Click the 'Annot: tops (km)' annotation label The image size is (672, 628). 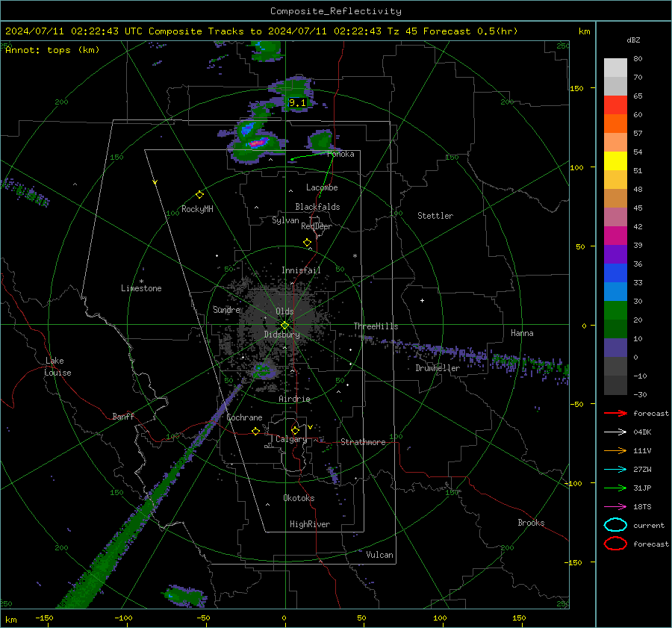tap(52, 50)
